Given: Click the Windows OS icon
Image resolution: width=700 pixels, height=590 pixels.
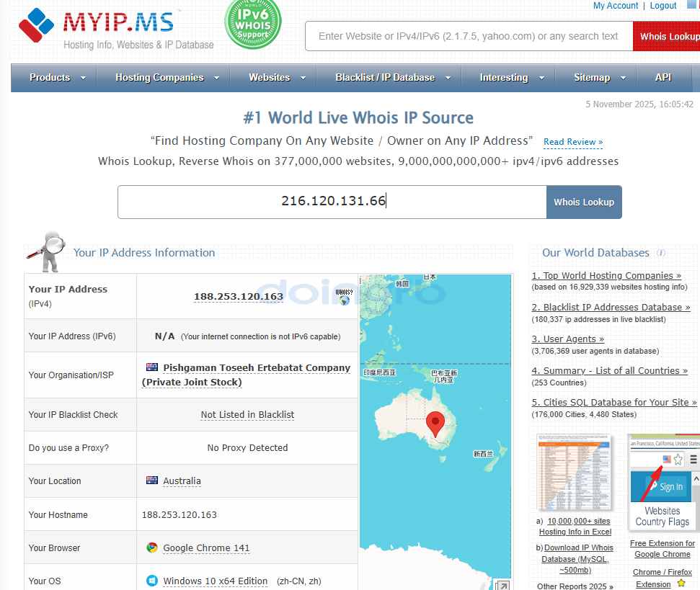Looking at the screenshot, I should coord(152,581).
